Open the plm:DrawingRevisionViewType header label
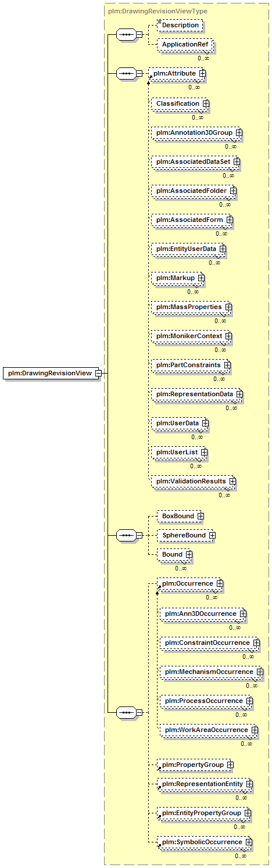Screen dimensions: 272x868 pos(158,11)
